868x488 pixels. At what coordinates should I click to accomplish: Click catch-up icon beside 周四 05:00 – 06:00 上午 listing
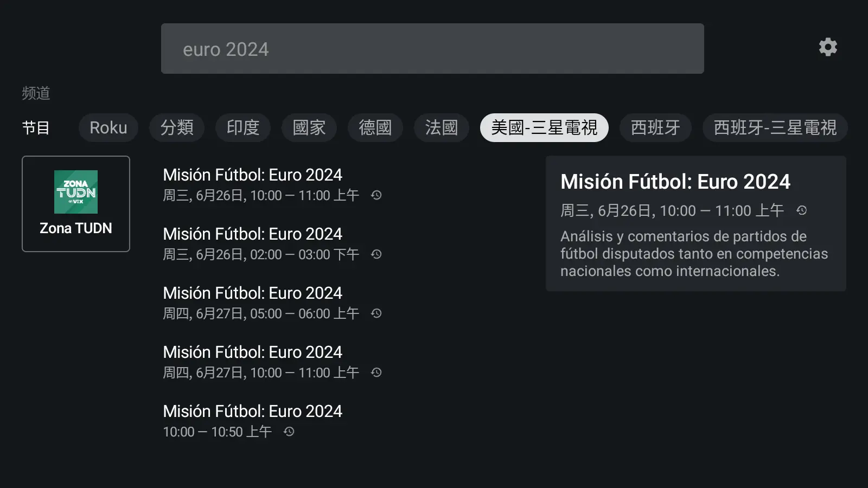tap(376, 313)
